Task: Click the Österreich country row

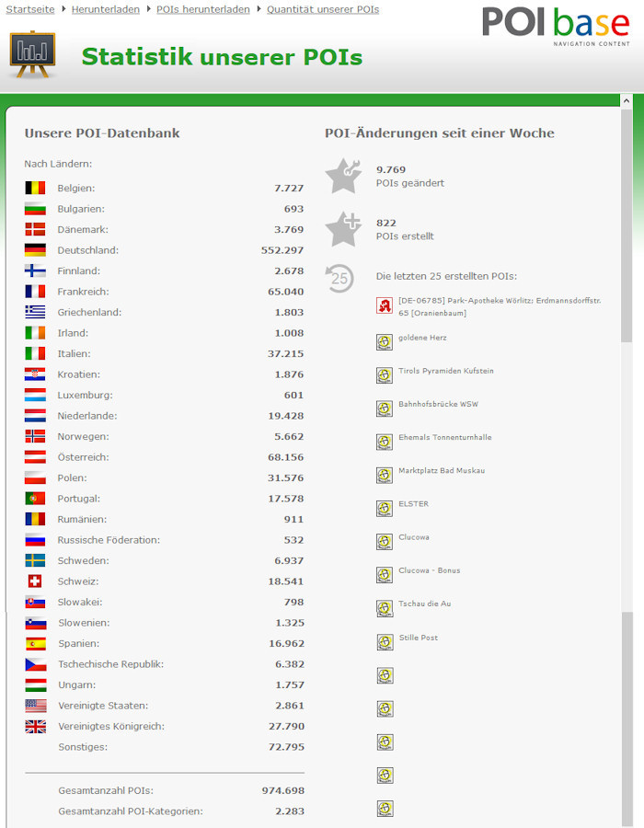Action: pyautogui.click(x=164, y=457)
